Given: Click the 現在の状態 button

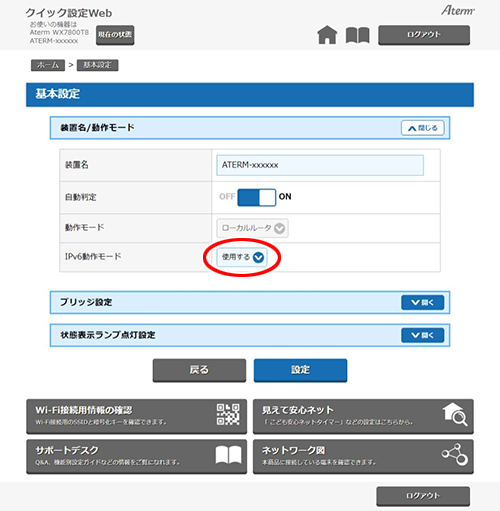Looking at the screenshot, I should 115,35.
